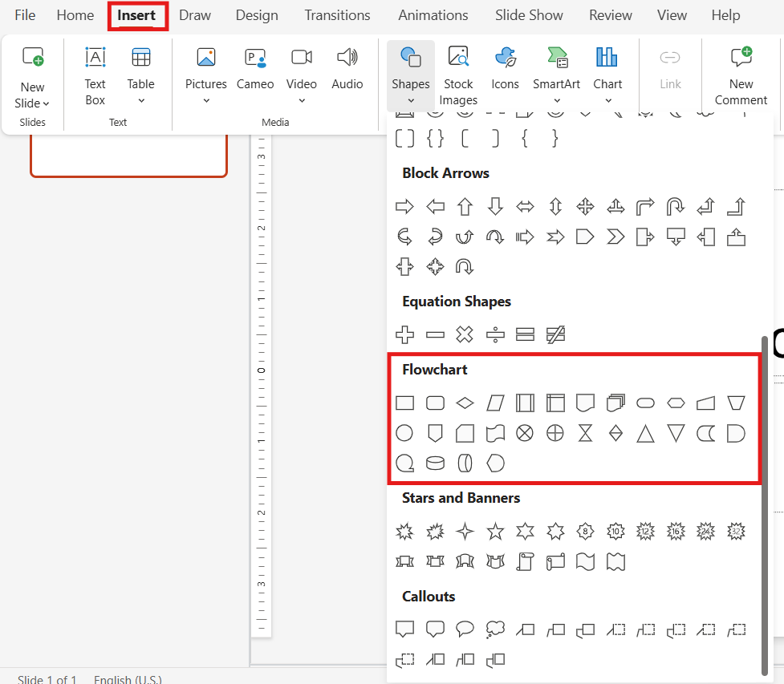Viewport: 784px width, 684px height.
Task: Select the flowchart Connector circle shape
Action: 404,433
